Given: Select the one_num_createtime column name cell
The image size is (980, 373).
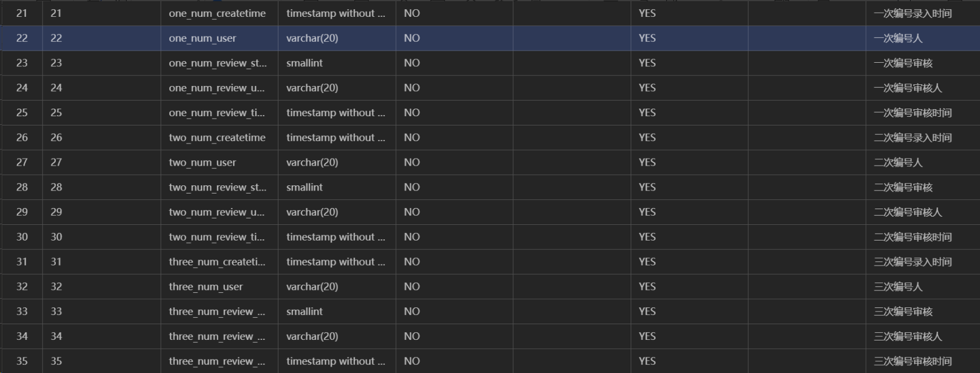Looking at the screenshot, I should pos(219,13).
